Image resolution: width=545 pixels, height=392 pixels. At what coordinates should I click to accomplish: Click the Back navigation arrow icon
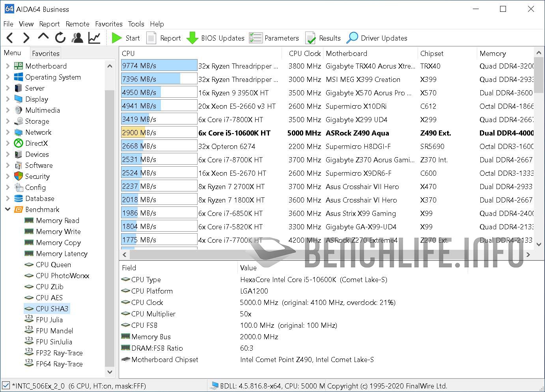coord(10,38)
